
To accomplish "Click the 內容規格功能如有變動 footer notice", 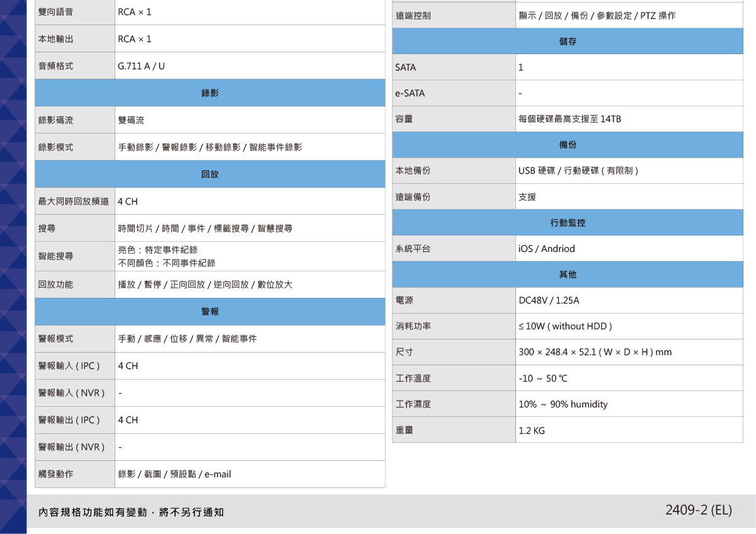I will click(132, 513).
